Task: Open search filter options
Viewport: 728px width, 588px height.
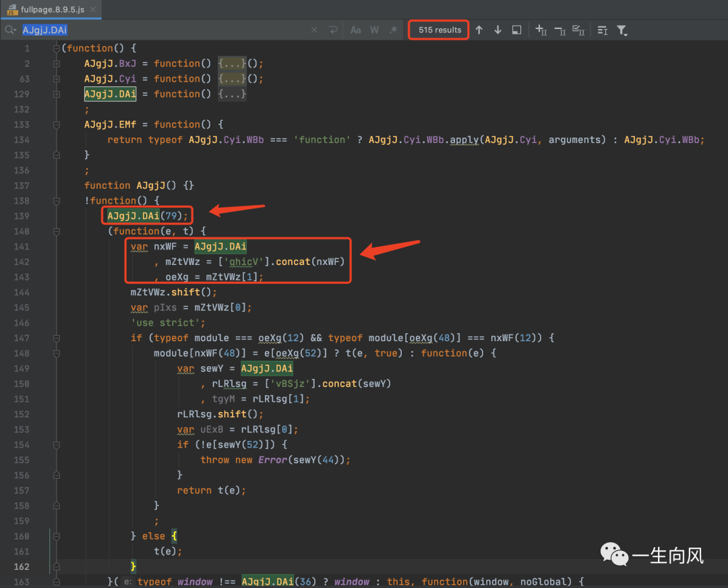Action: (x=622, y=30)
